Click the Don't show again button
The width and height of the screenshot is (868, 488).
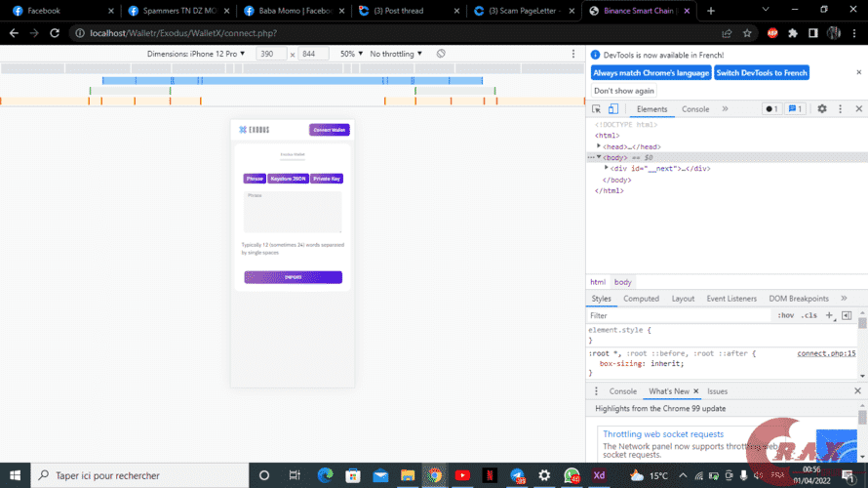coord(624,91)
